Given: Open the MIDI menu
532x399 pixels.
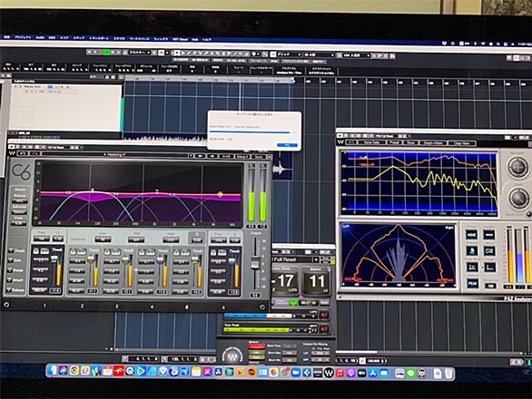Looking at the screenshot, I should [52, 37].
